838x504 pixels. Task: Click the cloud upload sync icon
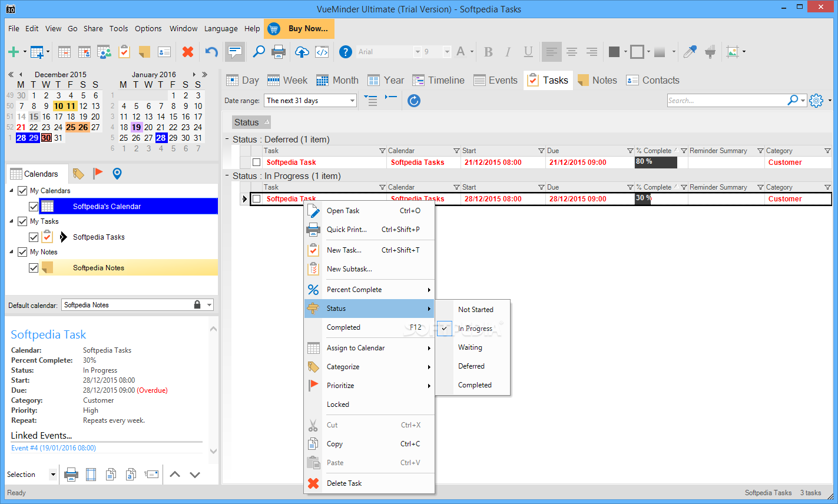click(x=302, y=52)
